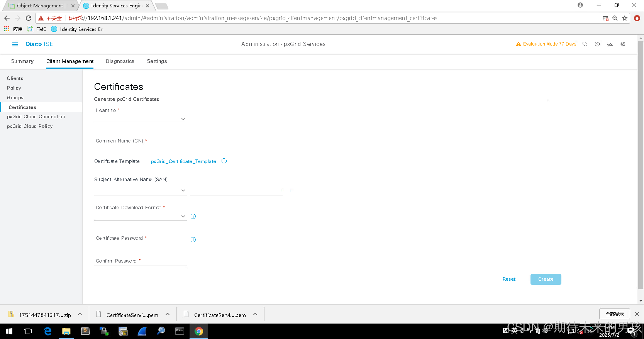Click the not-secure warning triangle in the address bar
This screenshot has width=644, height=339.
coord(41,18)
